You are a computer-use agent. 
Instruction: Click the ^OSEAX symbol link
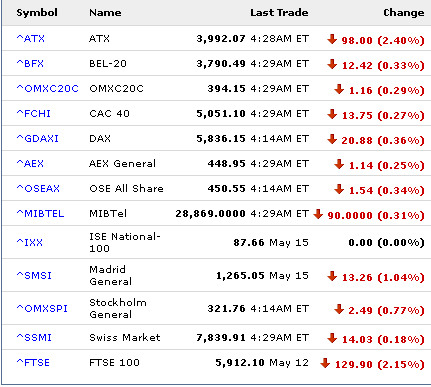click(38, 189)
